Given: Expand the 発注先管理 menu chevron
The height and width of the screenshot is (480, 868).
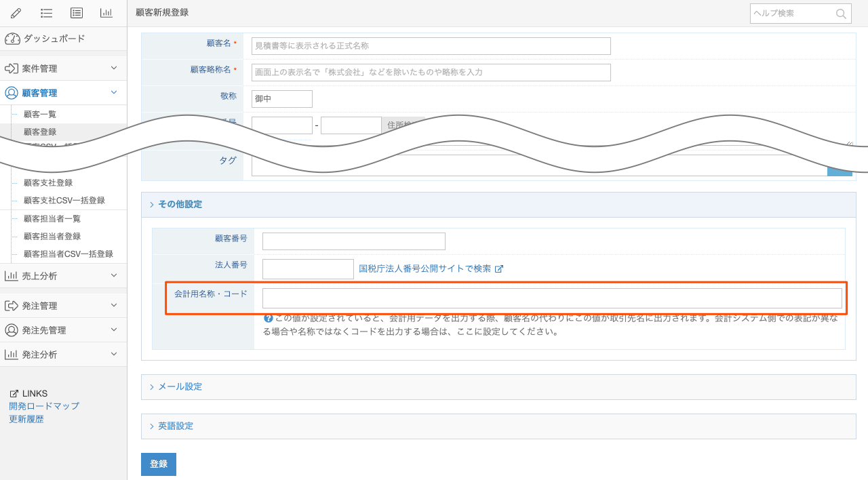Looking at the screenshot, I should coord(114,329).
